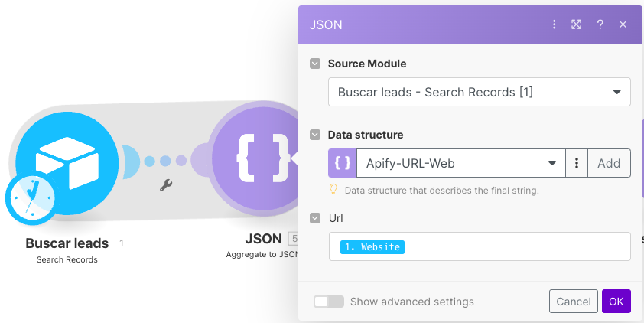Screen dimensions: 644x323
Task: Toggle the Data structure checkbox
Action: (315, 135)
